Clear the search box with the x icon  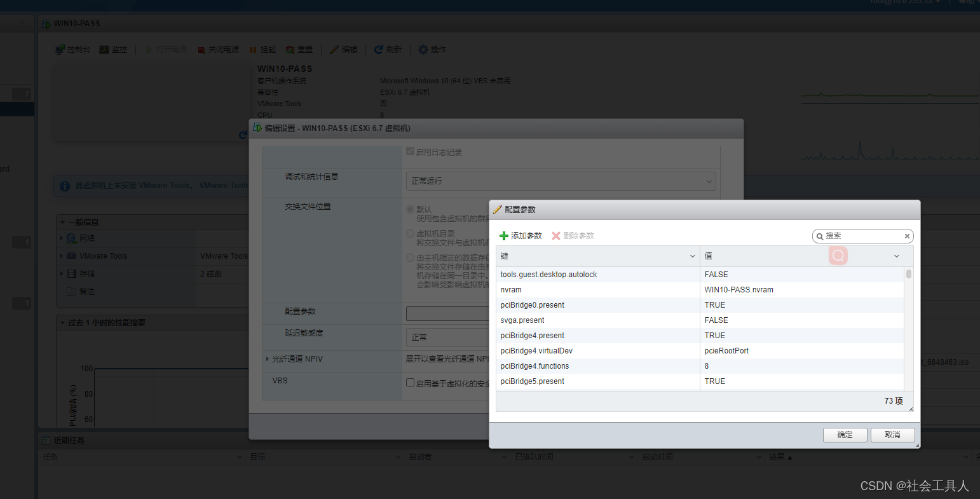pyautogui.click(x=907, y=236)
